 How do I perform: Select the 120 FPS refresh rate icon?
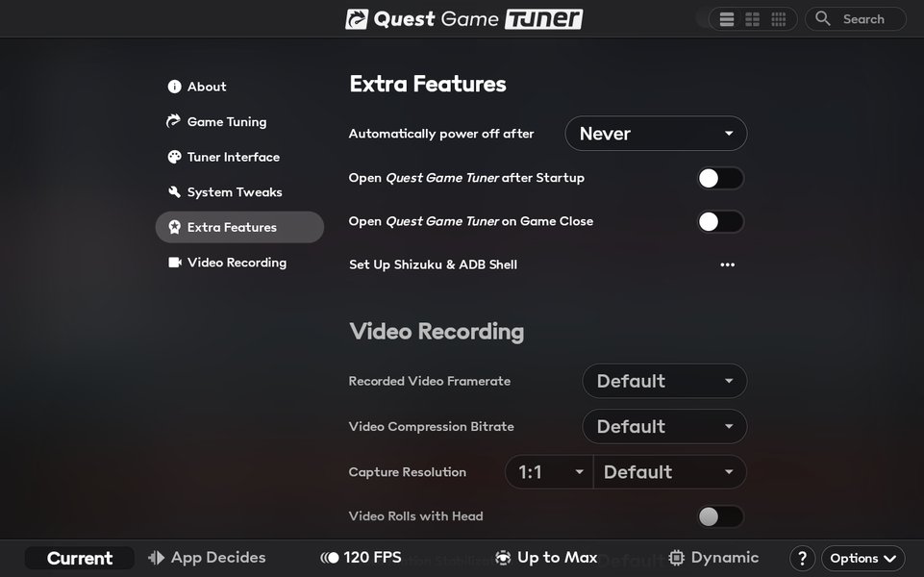click(x=330, y=558)
